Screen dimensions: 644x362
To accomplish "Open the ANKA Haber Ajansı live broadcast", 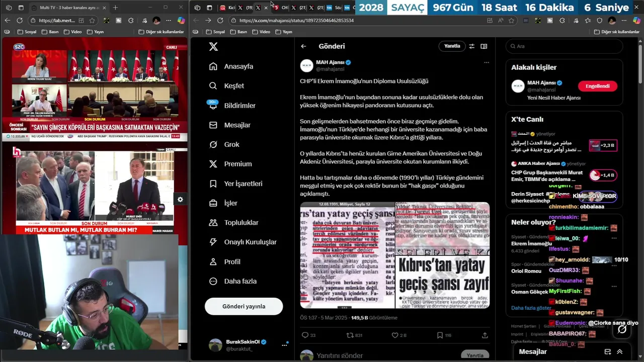I will pos(564,172).
